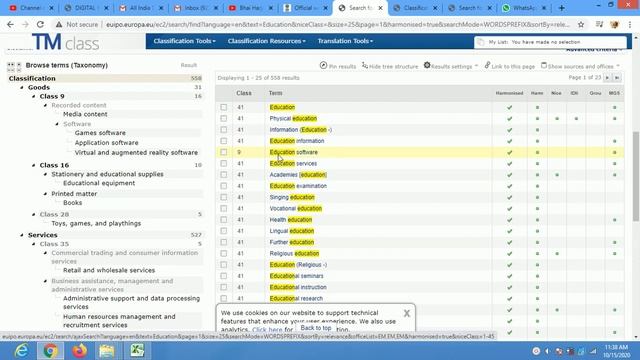This screenshot has width=640, height=360.
Task: Select Media content in taxonomy
Action: [x=85, y=114]
